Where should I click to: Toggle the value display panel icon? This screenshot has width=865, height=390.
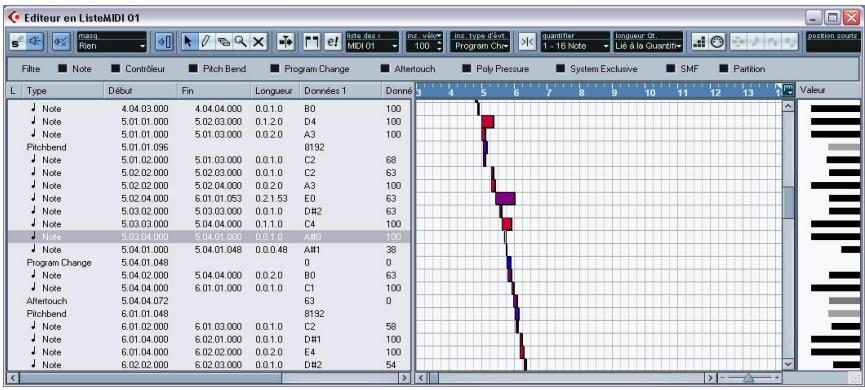(x=164, y=42)
